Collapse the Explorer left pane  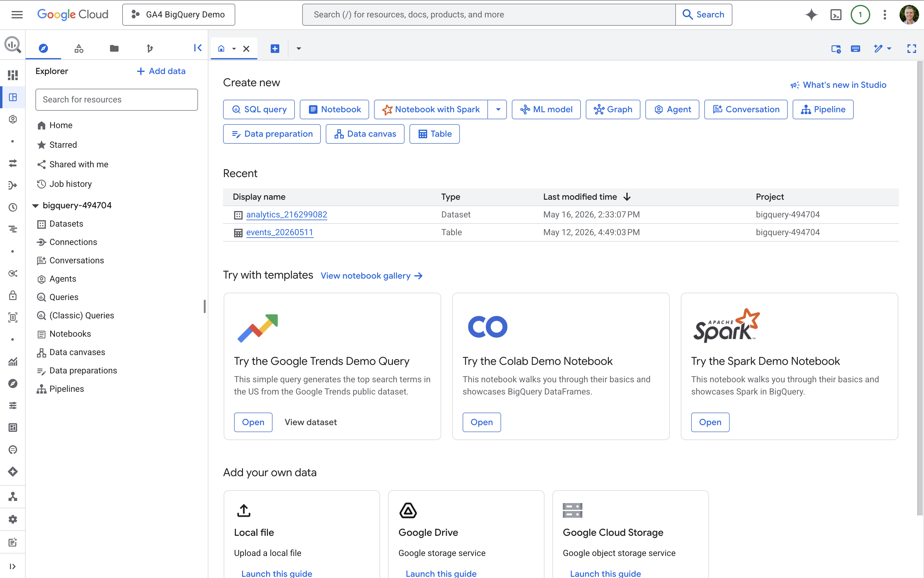pyautogui.click(x=197, y=48)
